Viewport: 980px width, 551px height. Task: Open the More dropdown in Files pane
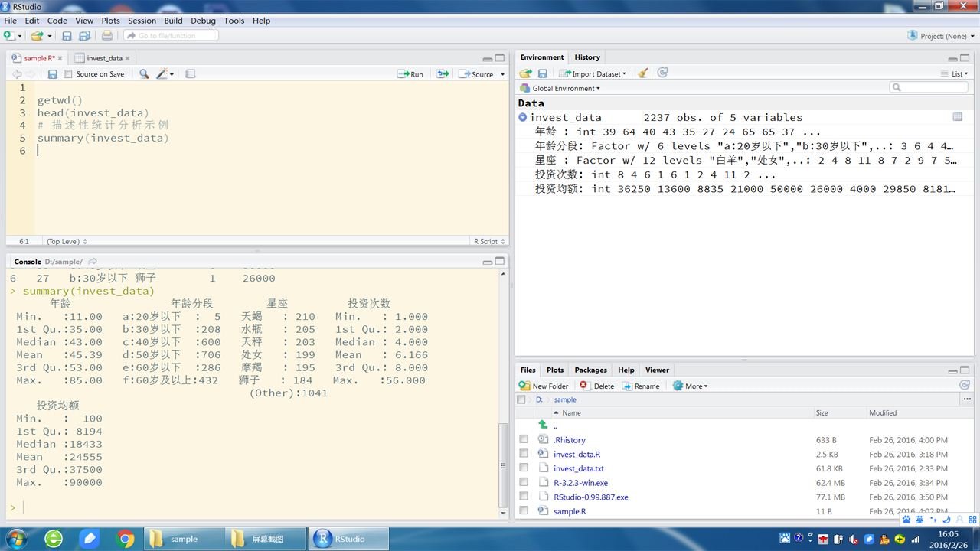click(x=690, y=386)
